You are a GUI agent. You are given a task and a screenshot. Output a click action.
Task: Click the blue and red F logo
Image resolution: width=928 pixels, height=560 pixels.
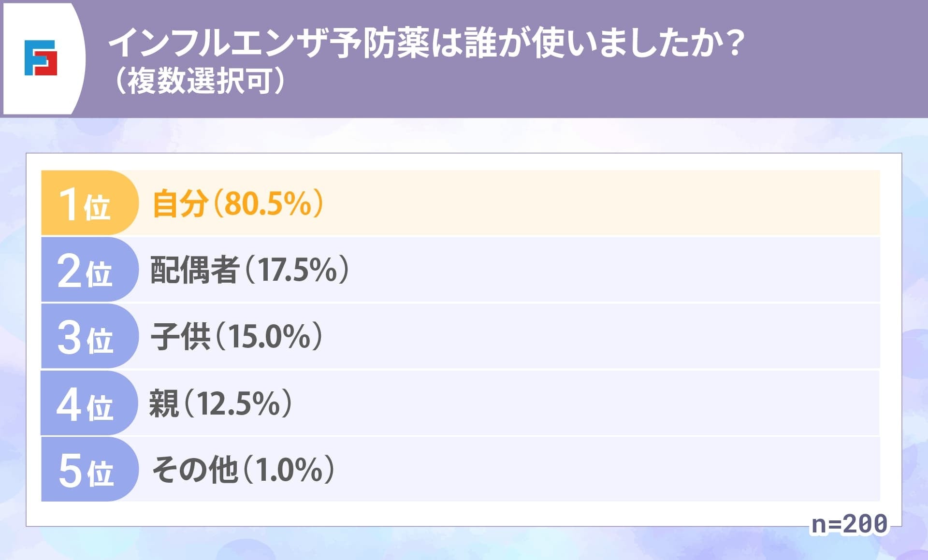(x=41, y=58)
